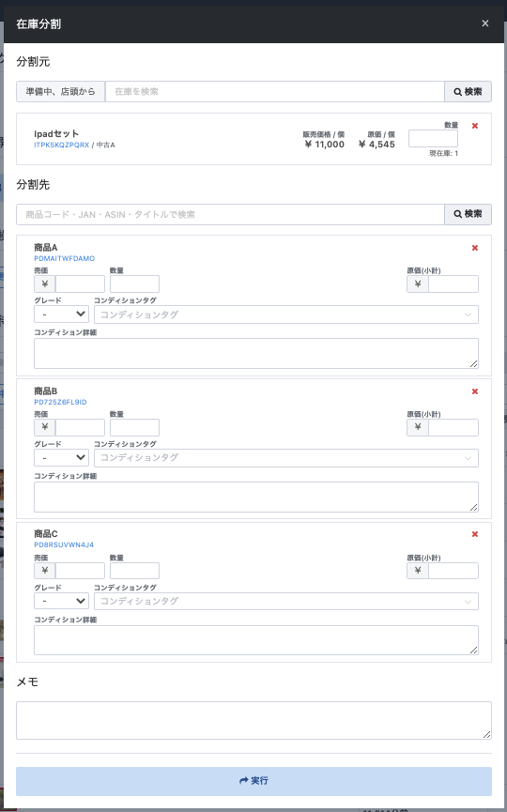Viewport: 507px width, 812px height.
Task: Remove 商品A with red X
Action: pyautogui.click(x=475, y=248)
